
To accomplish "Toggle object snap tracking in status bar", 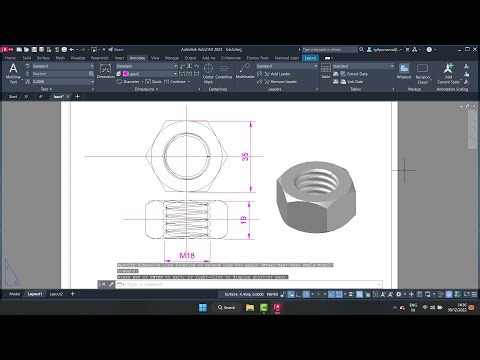I will (331, 294).
